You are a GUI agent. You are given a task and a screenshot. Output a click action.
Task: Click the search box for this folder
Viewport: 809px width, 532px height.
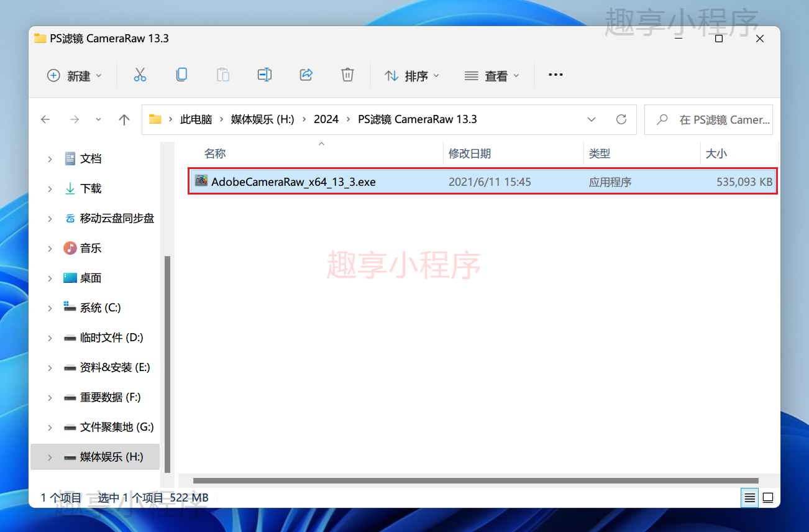[708, 119]
